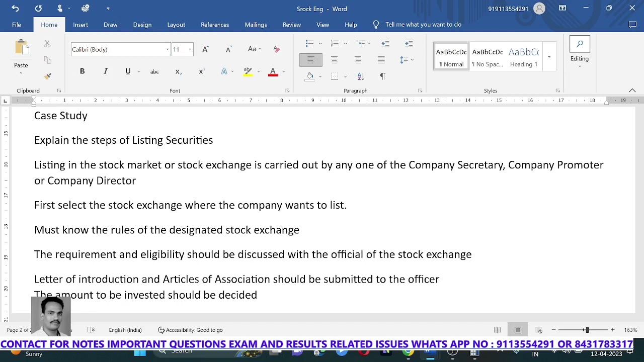Expand the Styles gallery more arrow
Image resolution: width=644 pixels, height=362 pixels.
[549, 56]
